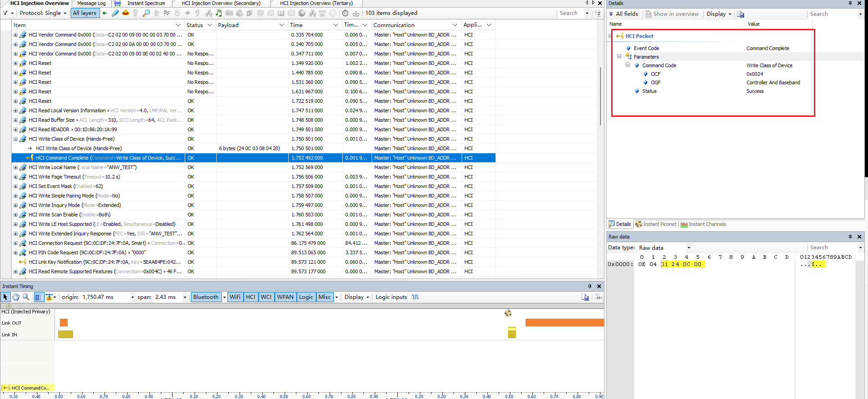Open the Display menu in Instant Timing
This screenshot has height=399, width=868.
tap(356, 297)
